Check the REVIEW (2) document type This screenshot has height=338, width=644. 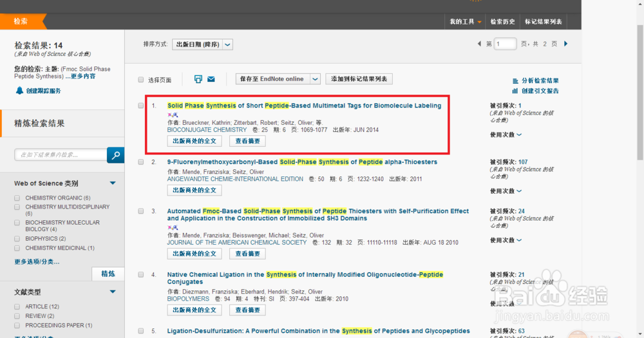click(17, 316)
